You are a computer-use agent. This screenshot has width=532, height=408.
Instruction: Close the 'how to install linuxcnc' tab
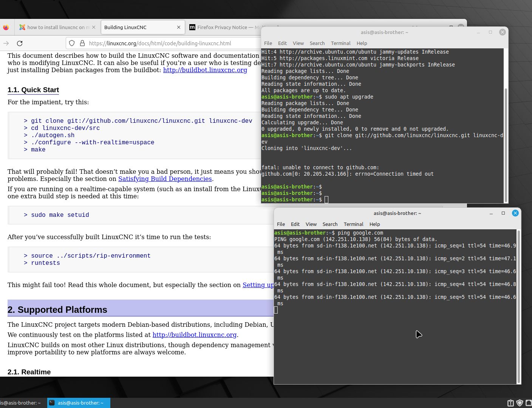94,27
